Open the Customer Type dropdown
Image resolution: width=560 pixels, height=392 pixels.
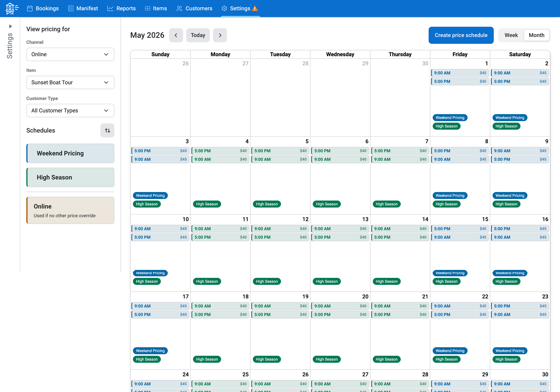coord(70,111)
